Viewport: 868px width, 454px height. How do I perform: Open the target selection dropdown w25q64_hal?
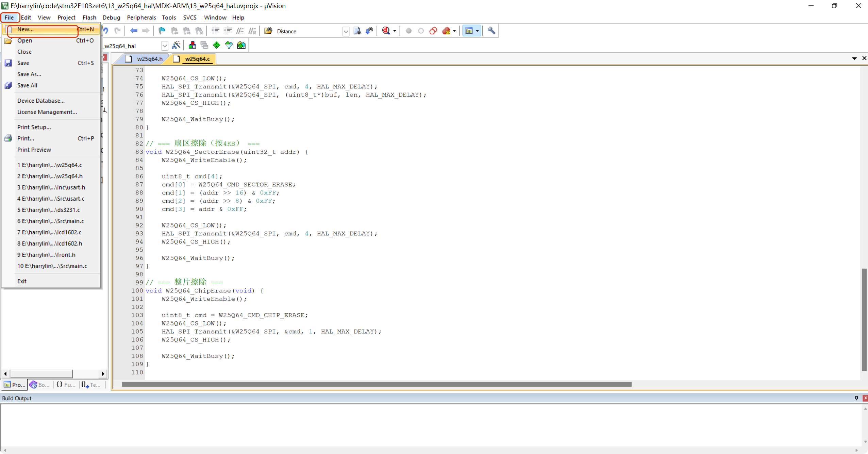[165, 46]
